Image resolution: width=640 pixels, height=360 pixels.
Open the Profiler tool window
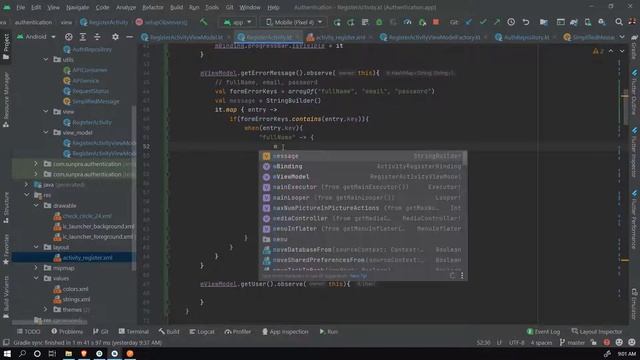coord(238,331)
